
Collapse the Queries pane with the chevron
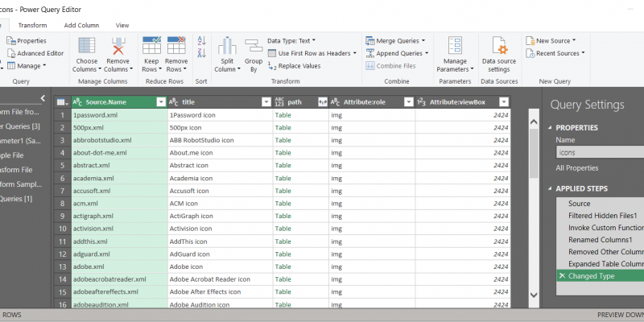coord(43,98)
